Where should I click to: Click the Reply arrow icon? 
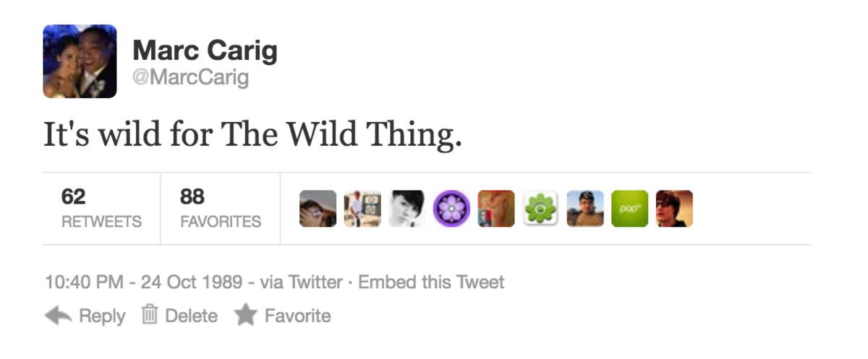point(58,316)
